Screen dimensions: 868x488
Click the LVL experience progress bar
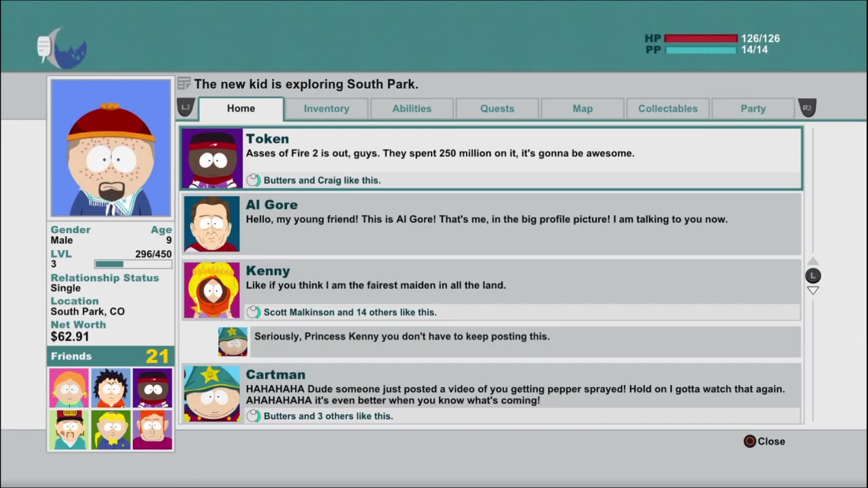tap(133, 264)
